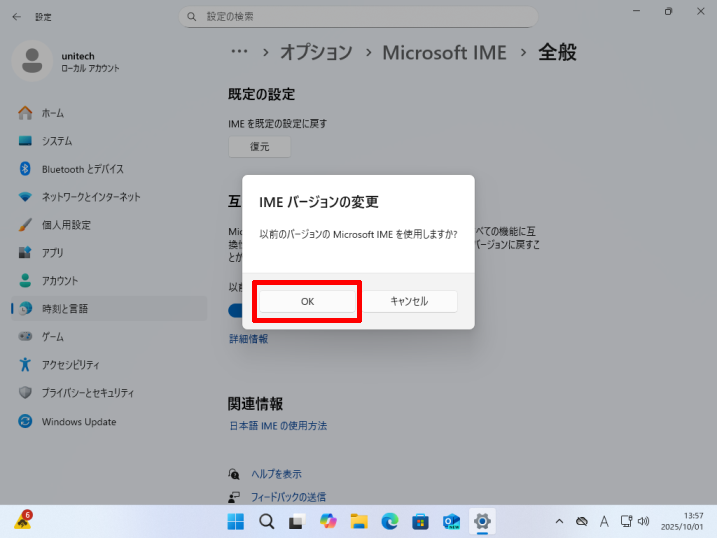717x538 pixels.
Task: Open Bluetooth とデバイス settings
Action: click(82, 169)
